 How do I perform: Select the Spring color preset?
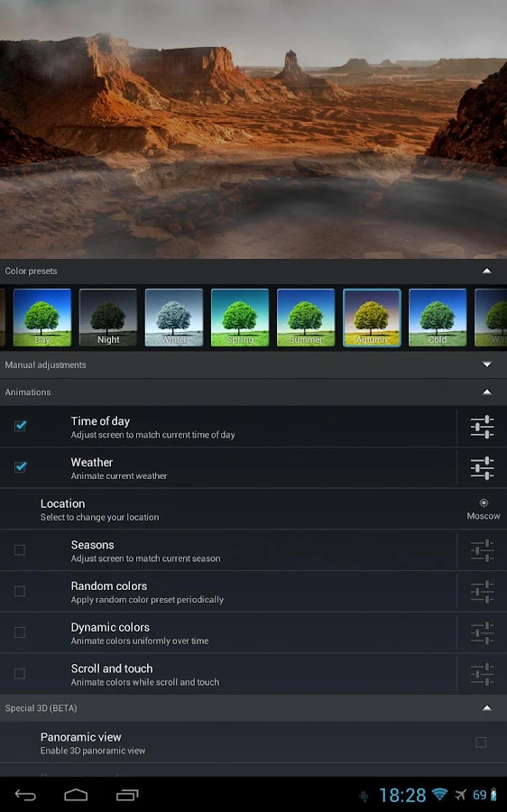point(240,318)
